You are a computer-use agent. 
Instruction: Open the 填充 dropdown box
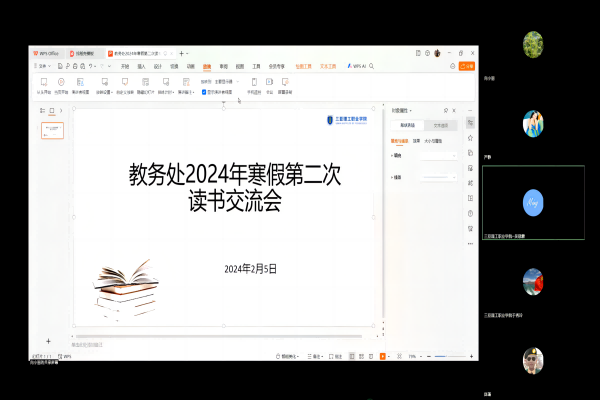439,155
